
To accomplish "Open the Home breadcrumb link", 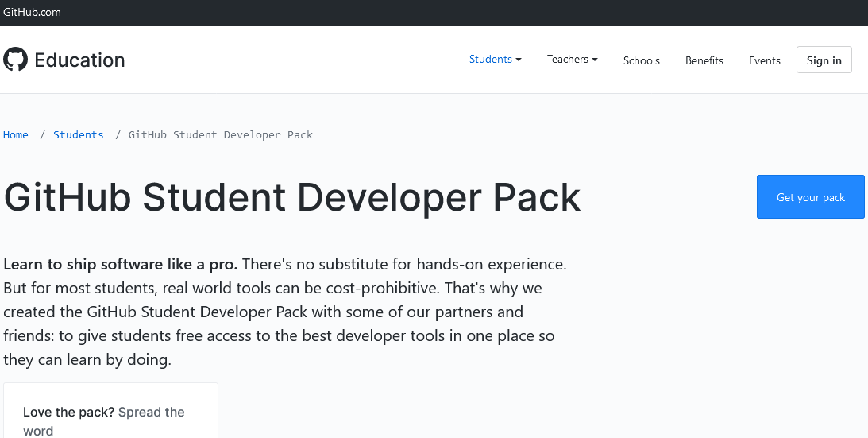I will pos(16,134).
